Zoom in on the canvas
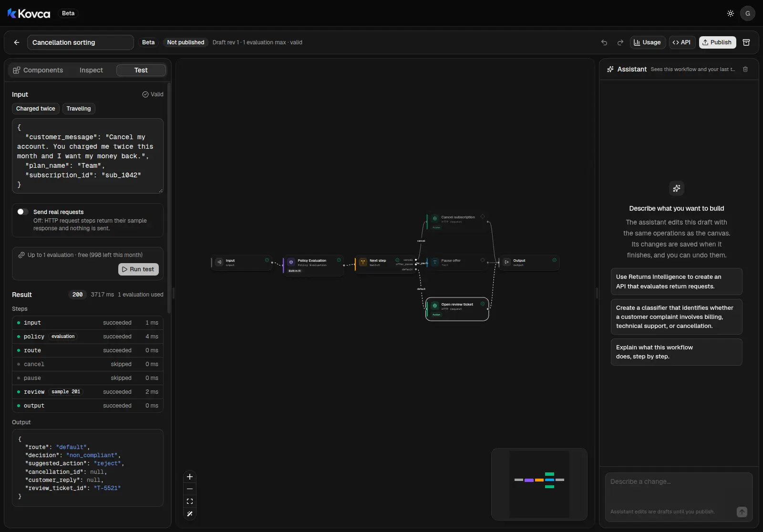 (x=190, y=477)
